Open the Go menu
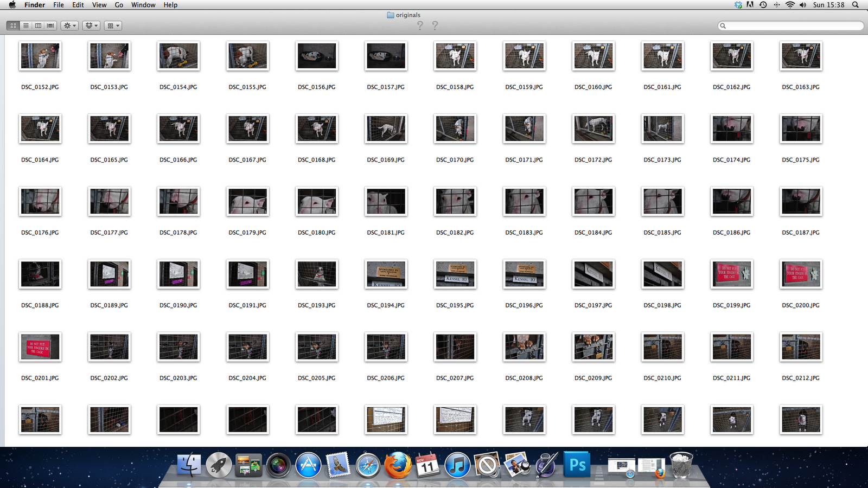Image resolution: width=868 pixels, height=488 pixels. 118,4
